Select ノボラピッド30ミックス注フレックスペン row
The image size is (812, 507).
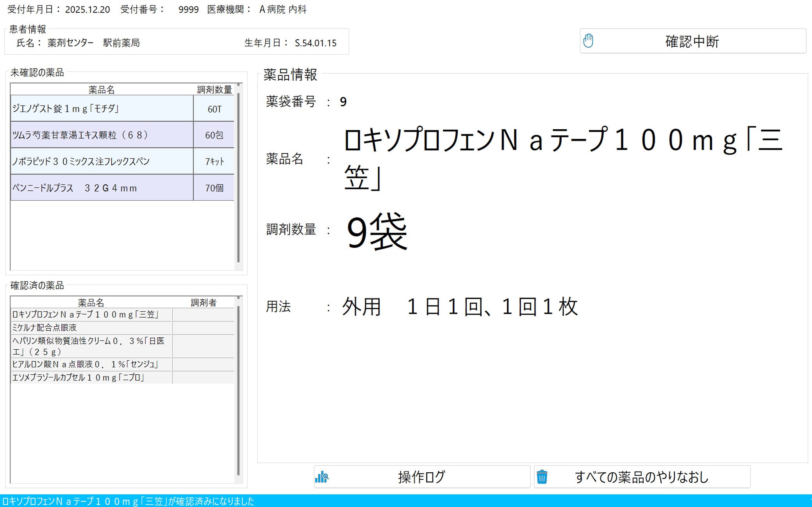point(102,161)
